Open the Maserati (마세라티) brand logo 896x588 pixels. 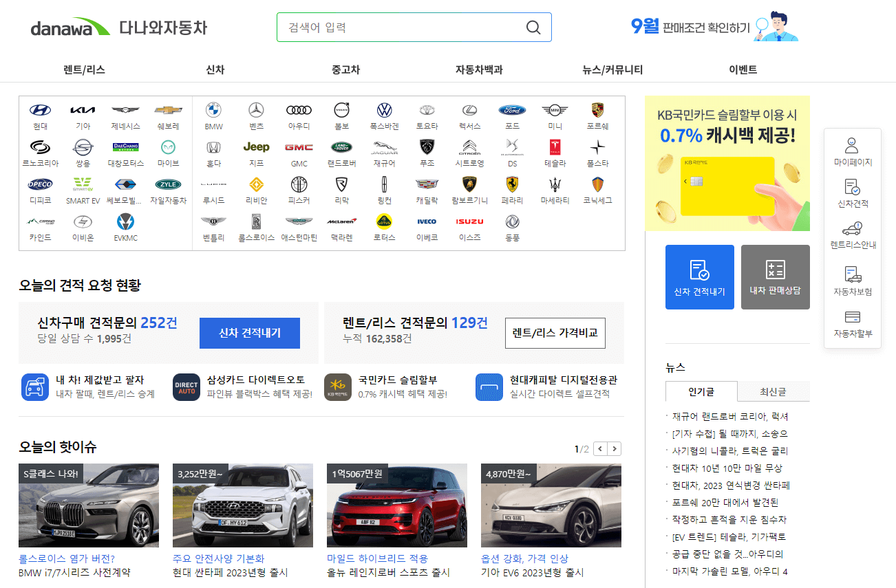pos(555,184)
